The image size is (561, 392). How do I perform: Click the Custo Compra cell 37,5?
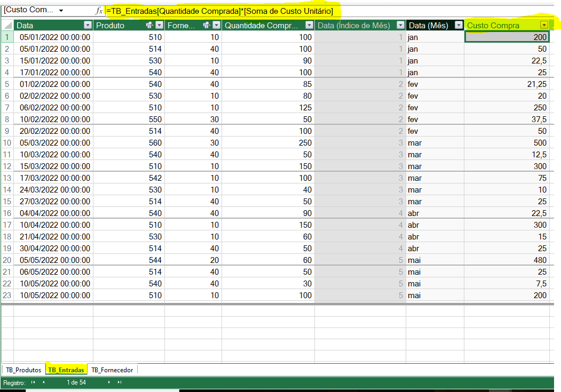point(507,119)
